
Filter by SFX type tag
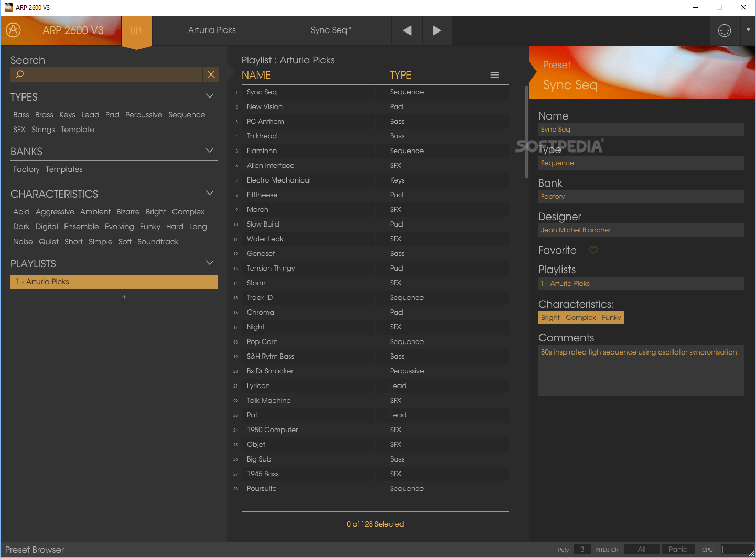(19, 130)
